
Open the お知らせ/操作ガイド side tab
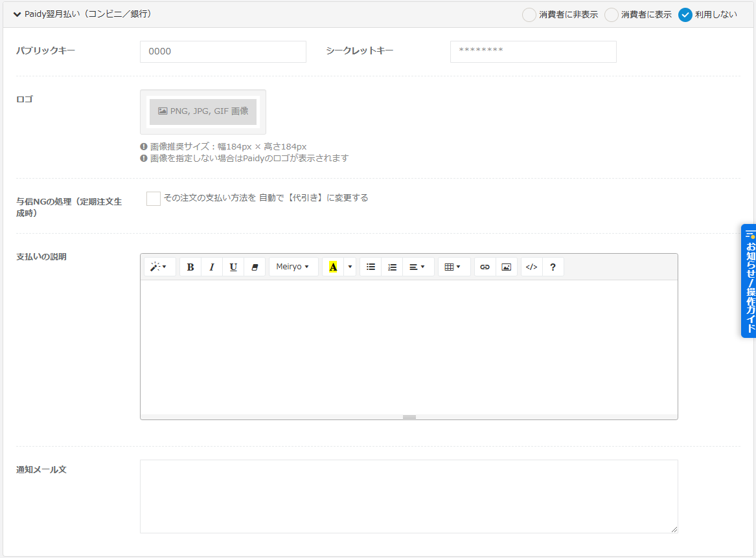point(749,281)
